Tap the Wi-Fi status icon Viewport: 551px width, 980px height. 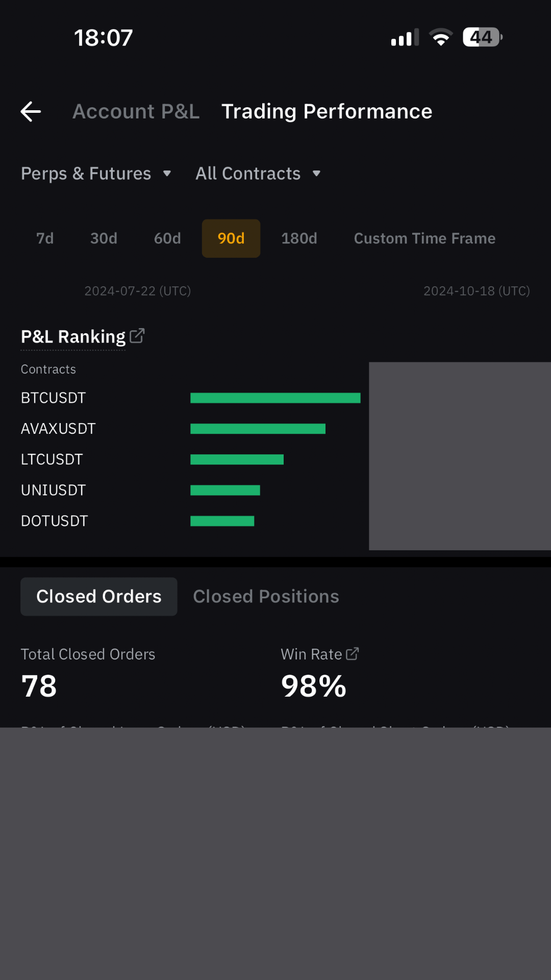click(441, 37)
